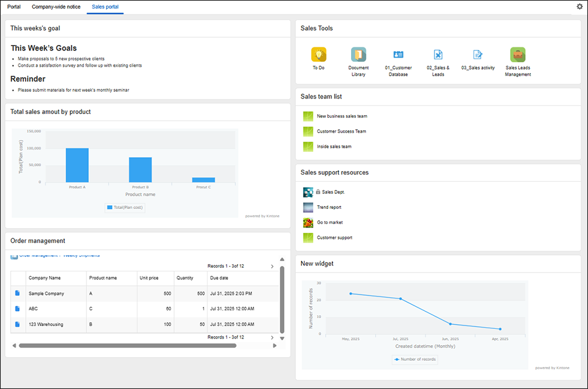Switch to the Portal tab
This screenshot has height=389, width=588.
(x=13, y=7)
